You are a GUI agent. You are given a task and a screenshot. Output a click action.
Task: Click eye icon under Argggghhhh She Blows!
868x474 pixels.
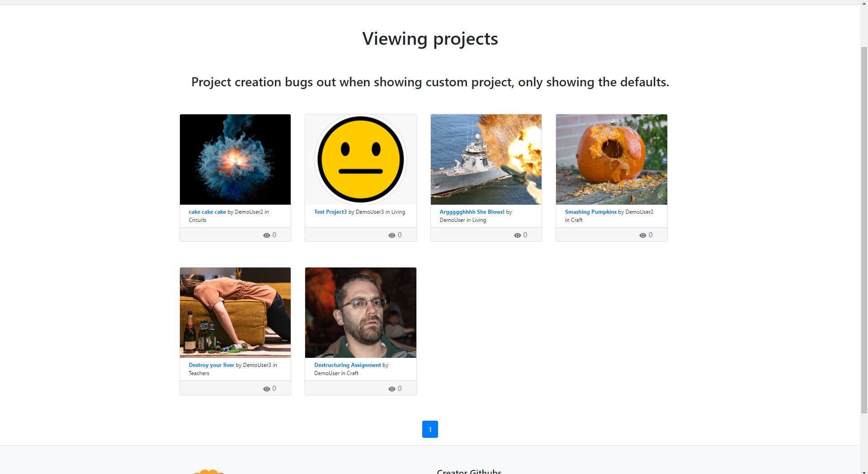(517, 235)
